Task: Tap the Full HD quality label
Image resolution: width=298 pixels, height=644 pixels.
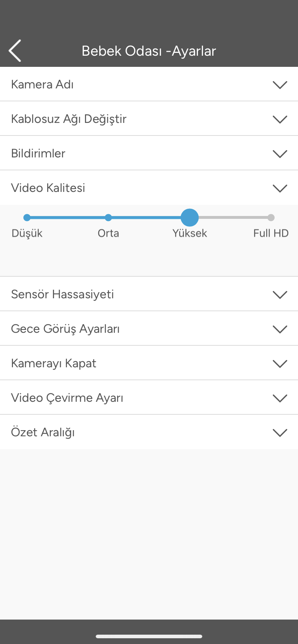Action: click(271, 233)
